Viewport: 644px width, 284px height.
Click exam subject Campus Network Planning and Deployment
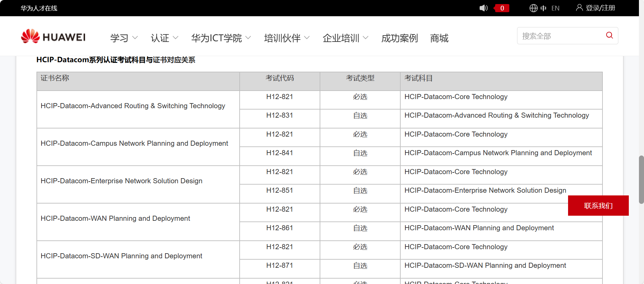[x=498, y=153]
